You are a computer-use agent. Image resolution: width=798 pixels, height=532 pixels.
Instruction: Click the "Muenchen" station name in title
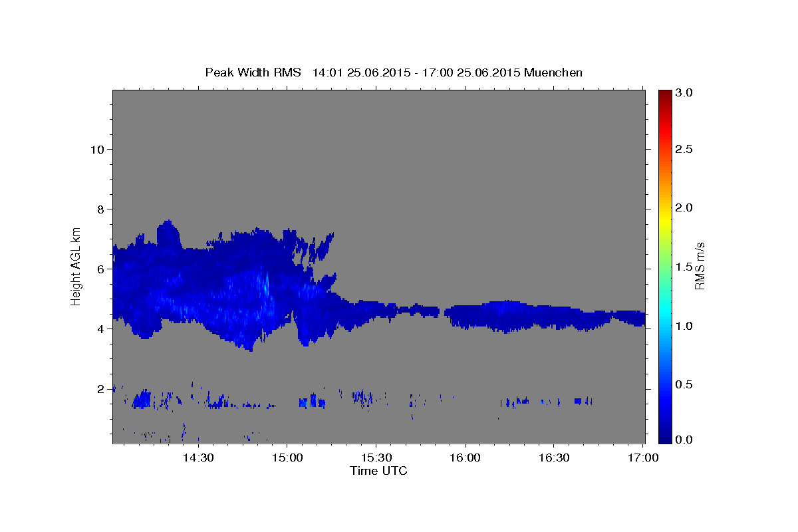[553, 72]
